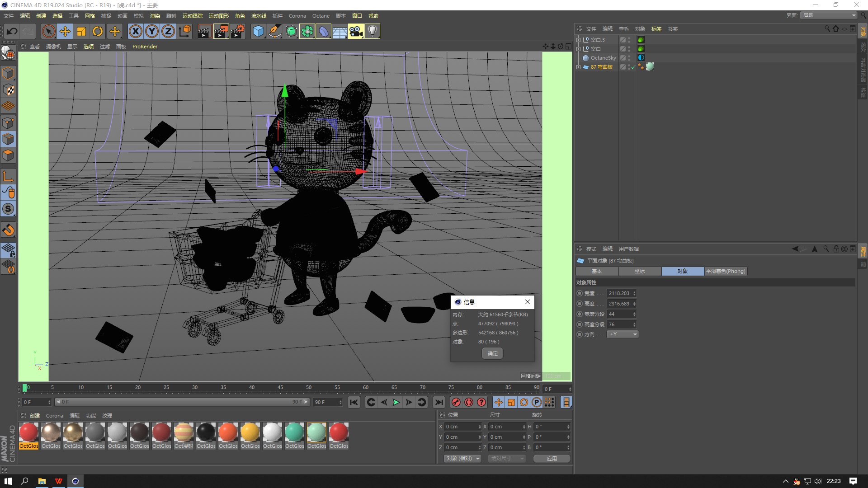Click 确定 in the 信息 dialog
Screen dimensions: 868x488
(493, 353)
